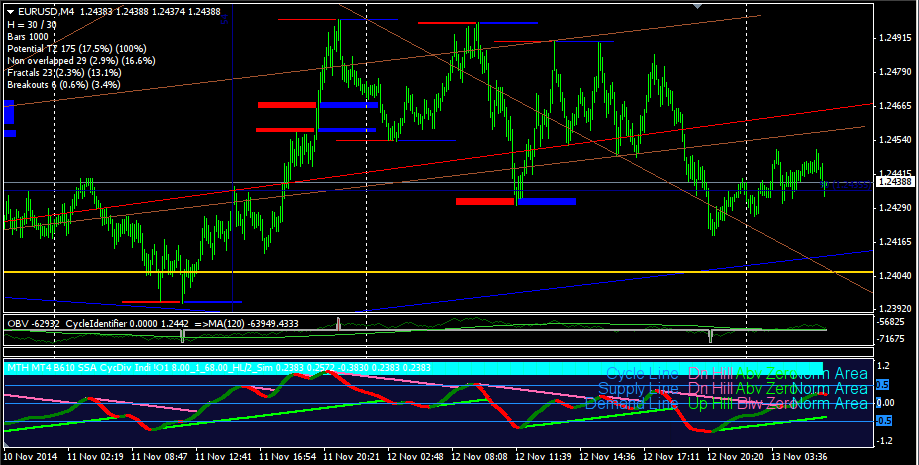Open the EURUSD,M4 chart title dropdown arrow
Image resolution: width=919 pixels, height=465 pixels.
point(11,12)
